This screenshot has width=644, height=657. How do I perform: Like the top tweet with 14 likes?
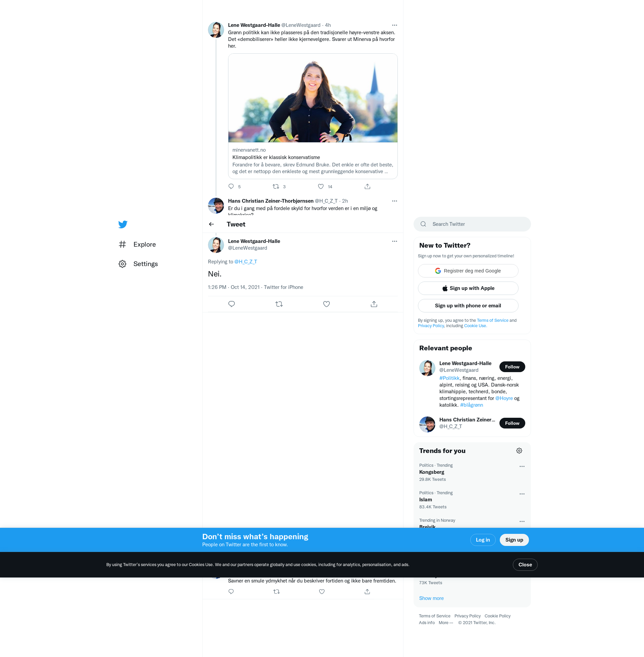tap(321, 187)
